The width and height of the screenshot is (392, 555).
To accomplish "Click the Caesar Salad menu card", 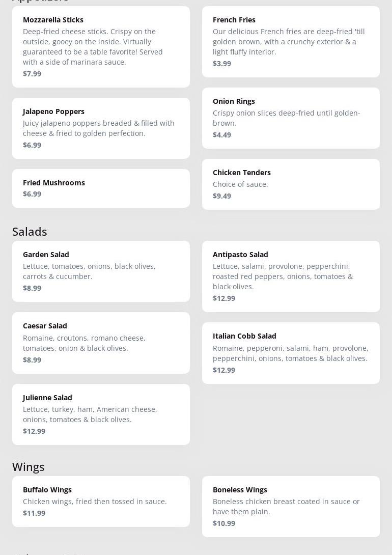I will click(101, 343).
